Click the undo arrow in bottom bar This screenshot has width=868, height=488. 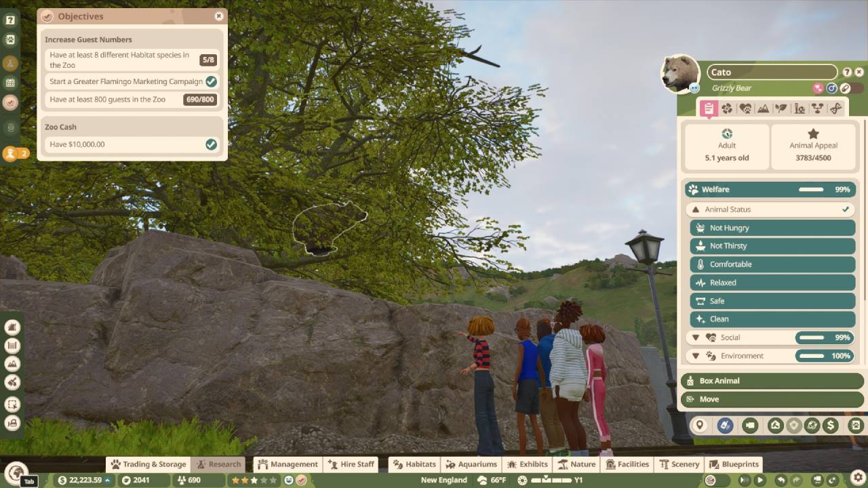pos(781,481)
